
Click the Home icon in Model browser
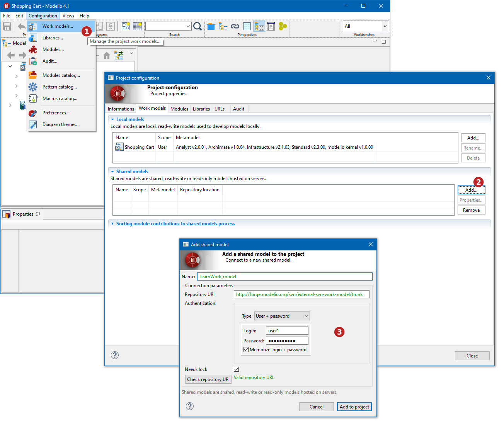(x=107, y=56)
